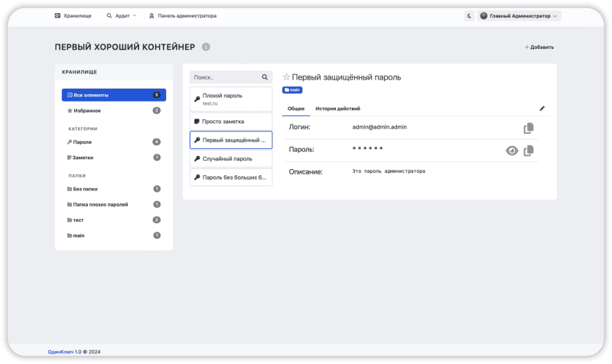Screen dimensions: 612x364
Task: Open the Аудит dropdown menu
Action: pos(122,15)
